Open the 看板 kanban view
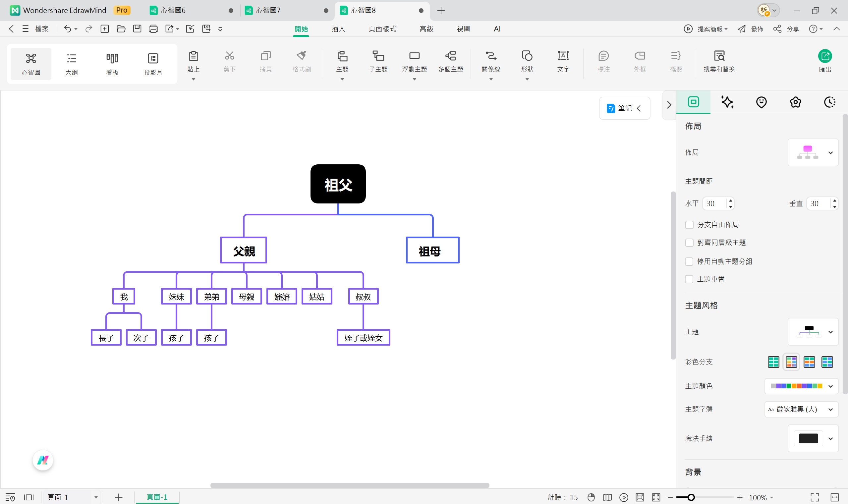848x504 pixels. pyautogui.click(x=112, y=64)
